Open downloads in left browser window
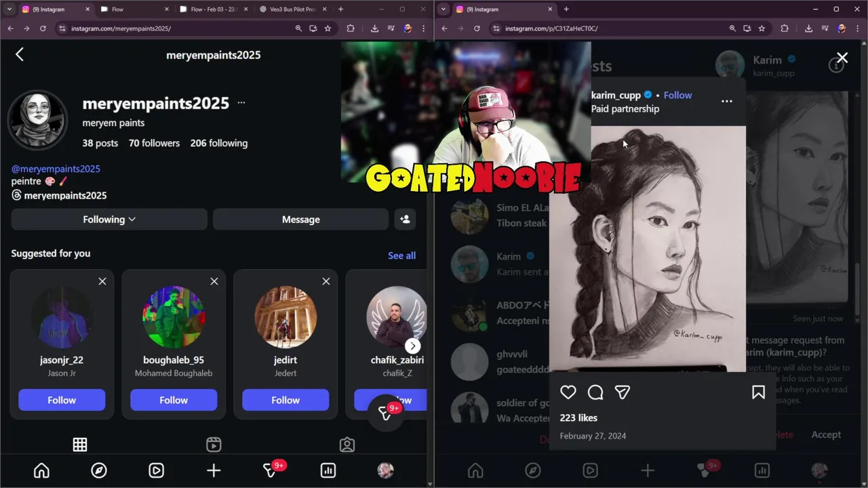This screenshot has height=488, width=868. [x=374, y=28]
